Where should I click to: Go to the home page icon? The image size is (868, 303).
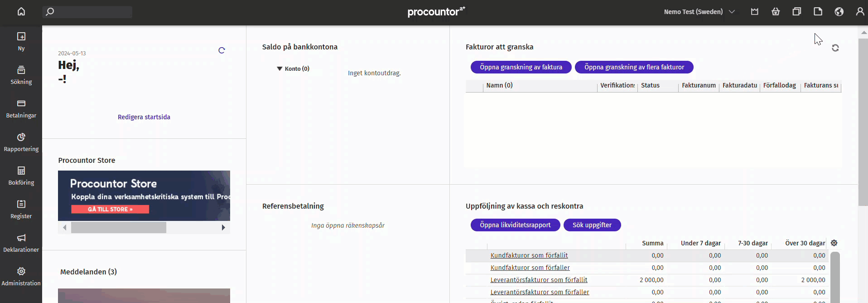(21, 12)
